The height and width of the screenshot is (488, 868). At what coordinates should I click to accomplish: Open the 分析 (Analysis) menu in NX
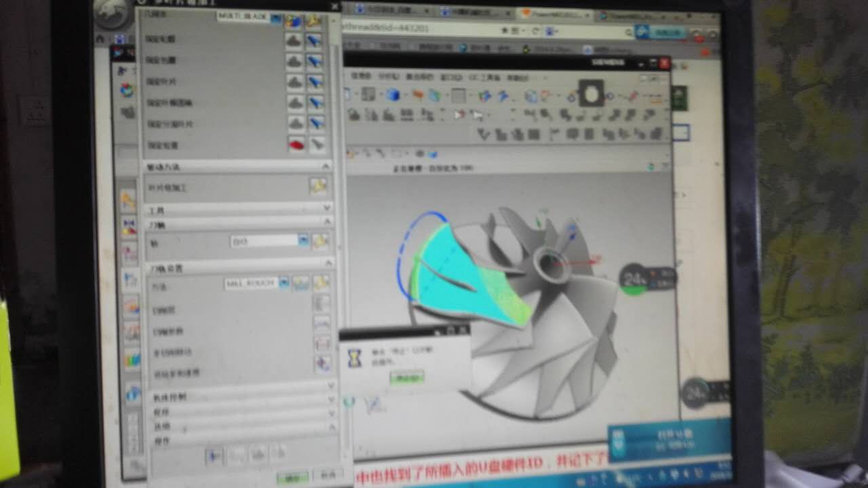pyautogui.click(x=389, y=77)
